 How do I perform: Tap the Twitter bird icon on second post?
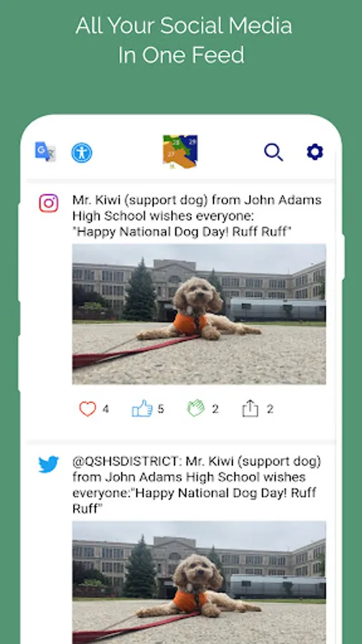coord(49,464)
